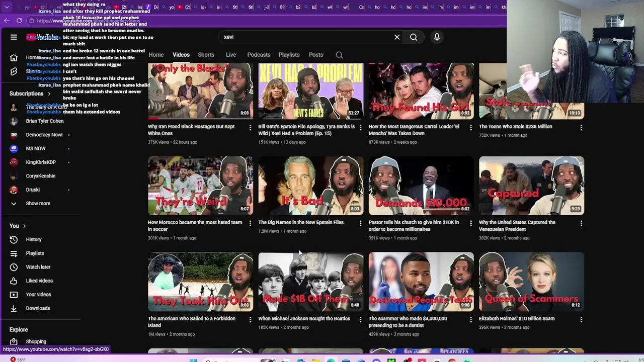This screenshot has height=362, width=644.
Task: Open more options for Bill Gate's Epstein File Apology video
Action: (x=360, y=128)
